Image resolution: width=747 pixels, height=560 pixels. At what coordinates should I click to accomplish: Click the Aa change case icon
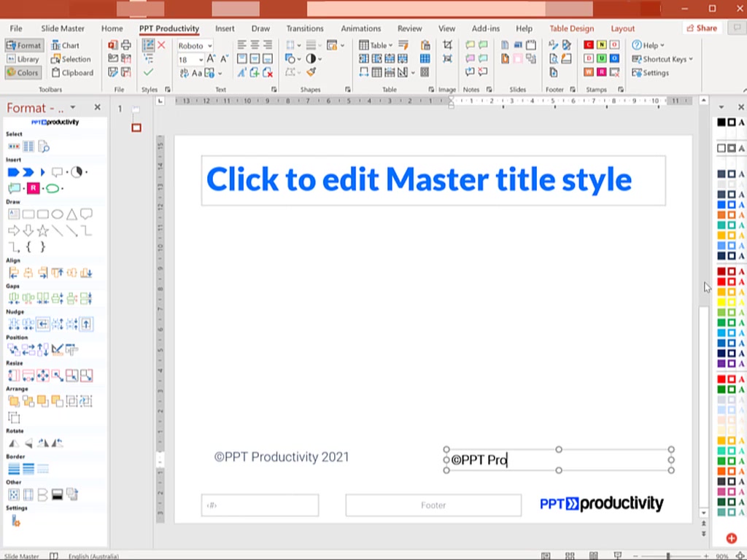pos(197,74)
